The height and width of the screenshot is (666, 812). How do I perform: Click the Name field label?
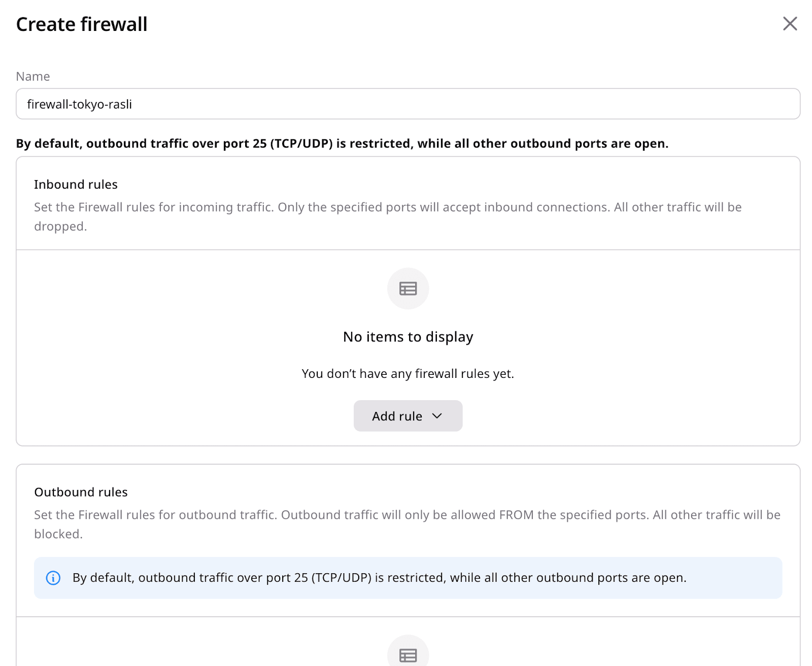pos(33,77)
